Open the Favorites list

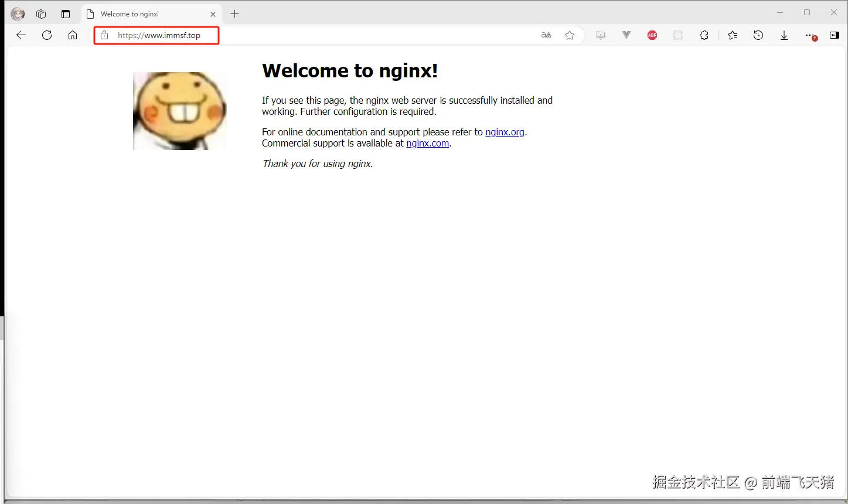pyautogui.click(x=733, y=35)
